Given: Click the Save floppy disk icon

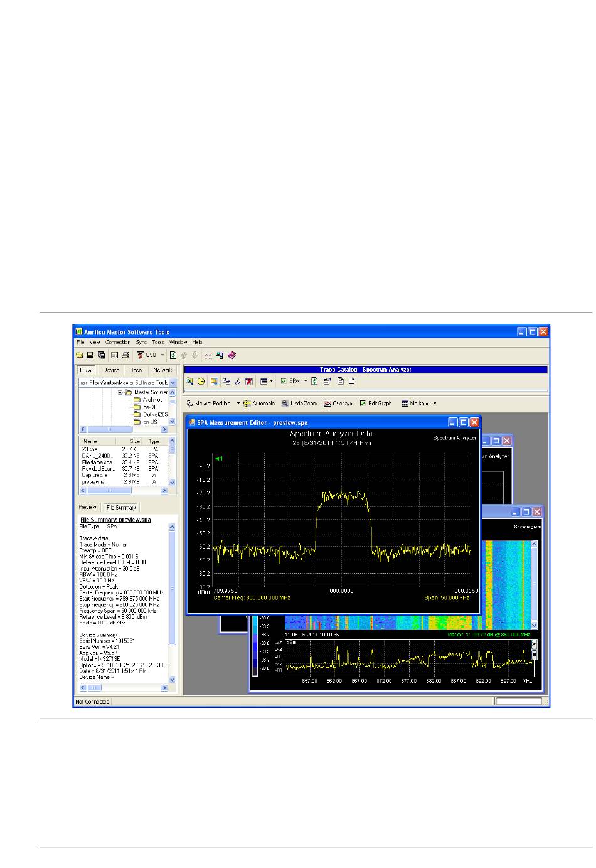Looking at the screenshot, I should [x=90, y=355].
